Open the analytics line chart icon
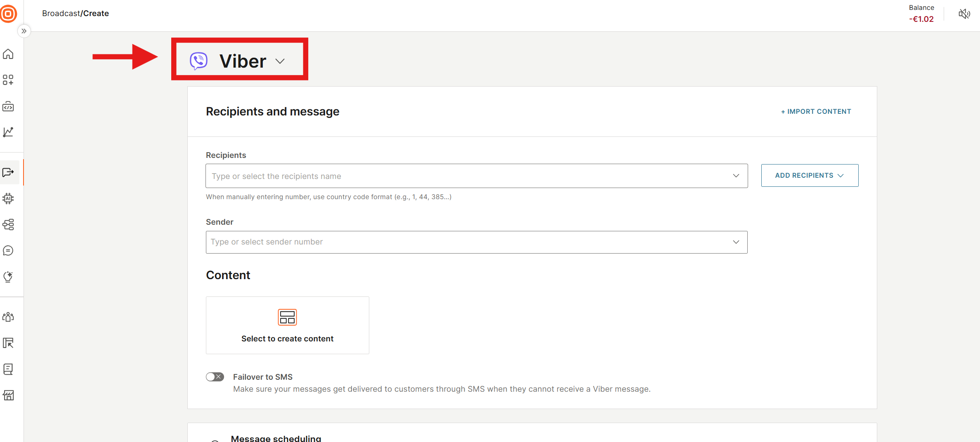 8,132
